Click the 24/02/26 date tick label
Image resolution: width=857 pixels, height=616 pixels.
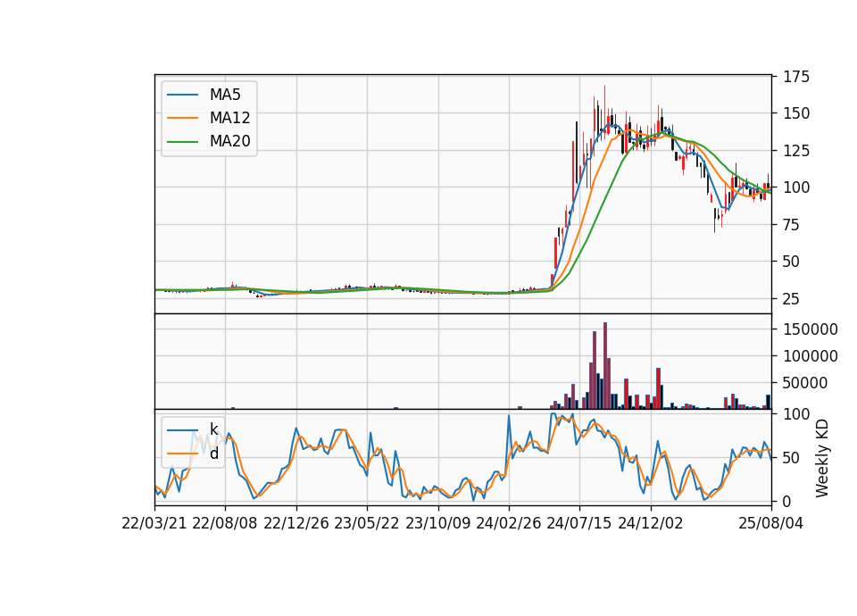[x=508, y=523]
